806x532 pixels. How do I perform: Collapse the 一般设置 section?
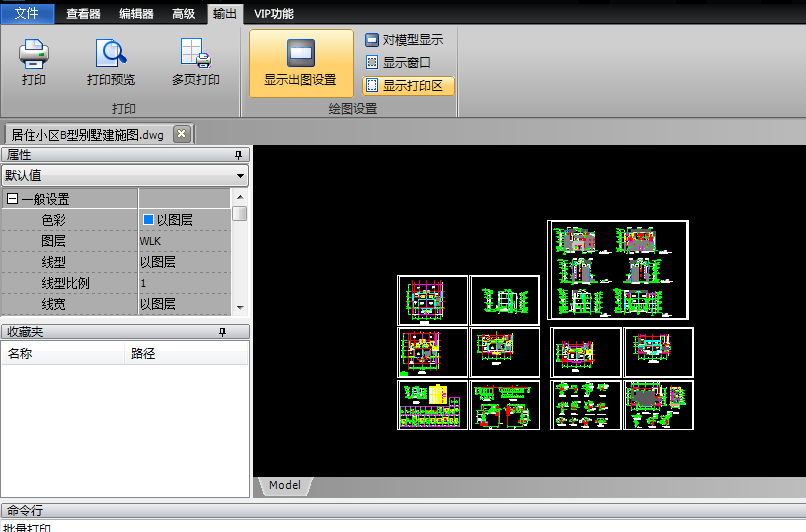[x=13, y=199]
